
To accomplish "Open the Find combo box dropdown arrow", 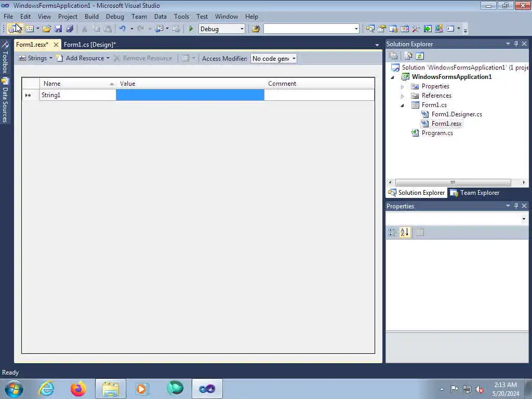I will (x=356, y=29).
